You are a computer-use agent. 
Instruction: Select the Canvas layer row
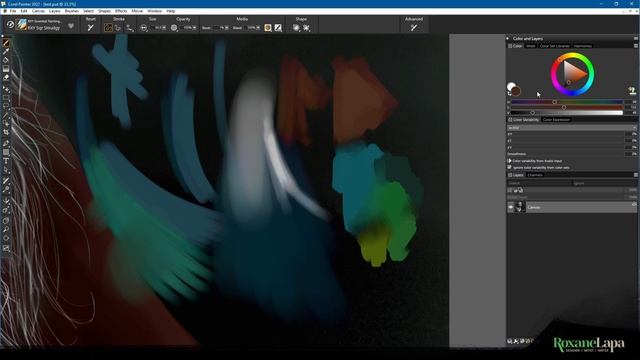tap(571, 207)
